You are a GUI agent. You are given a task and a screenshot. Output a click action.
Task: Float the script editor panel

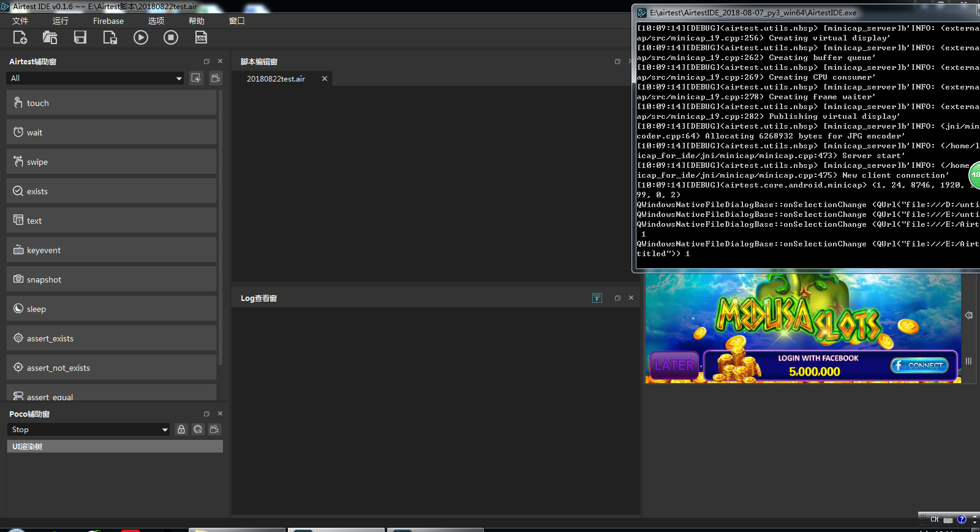point(617,61)
